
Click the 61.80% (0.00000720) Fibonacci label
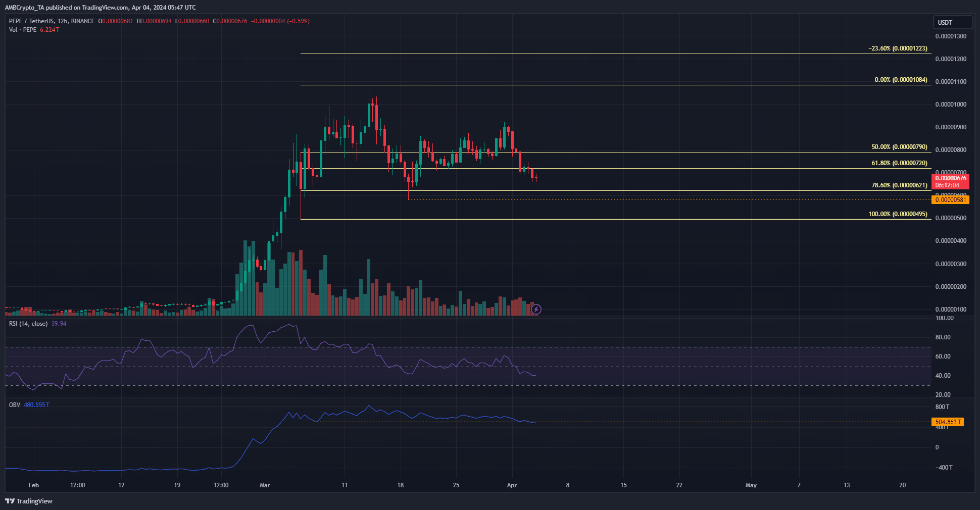(899, 163)
